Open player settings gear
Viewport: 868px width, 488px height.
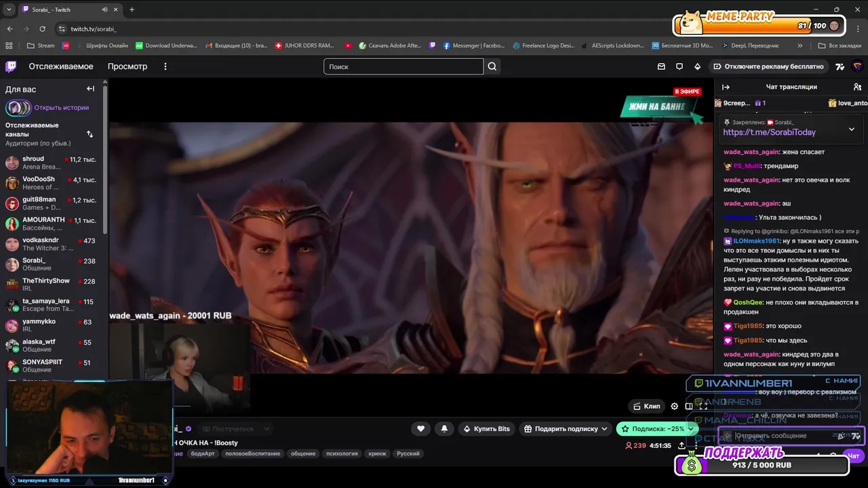click(x=674, y=406)
